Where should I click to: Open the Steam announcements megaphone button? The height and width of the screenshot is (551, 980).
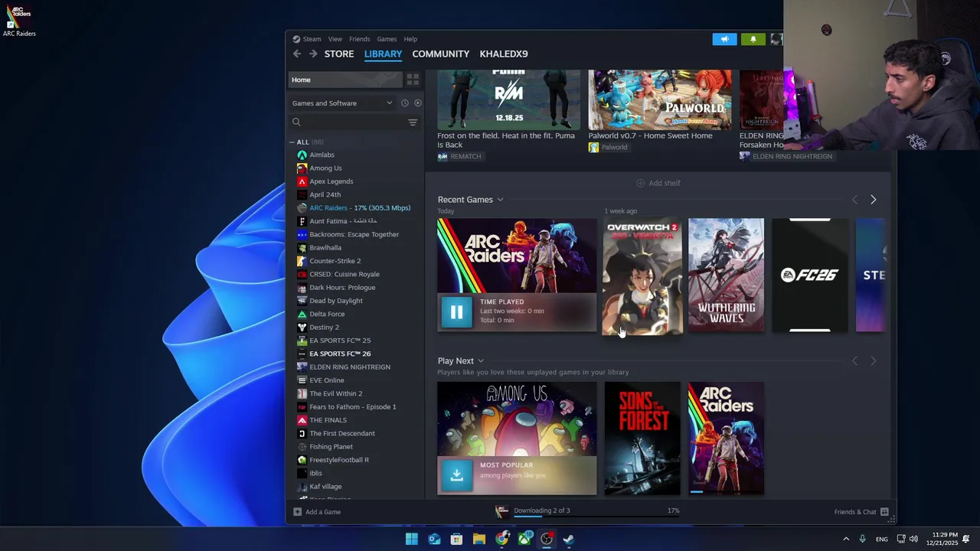point(724,39)
